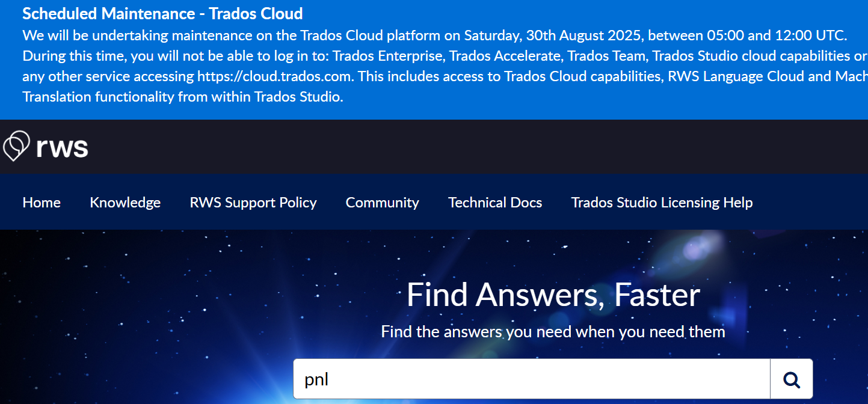Place the cursor after the pnl search text

pos(333,378)
